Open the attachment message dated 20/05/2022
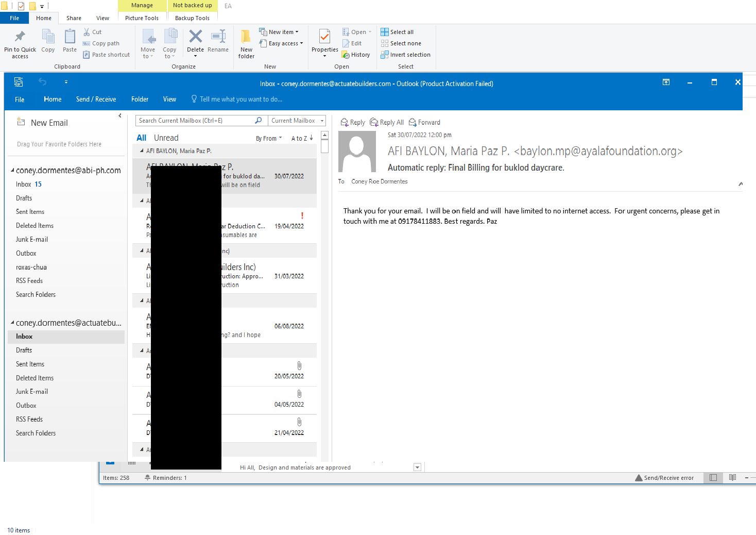Viewport: 756px width, 535px height. 225,372
